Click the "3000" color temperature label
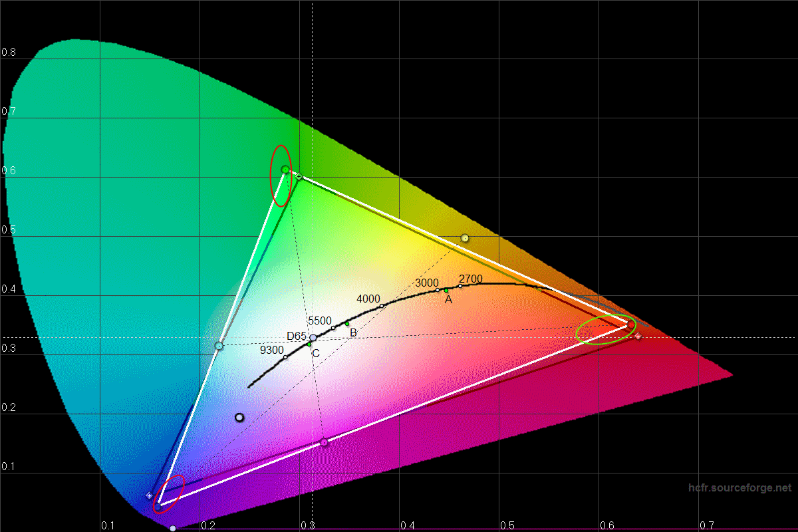The width and height of the screenshot is (798, 532). click(x=427, y=283)
